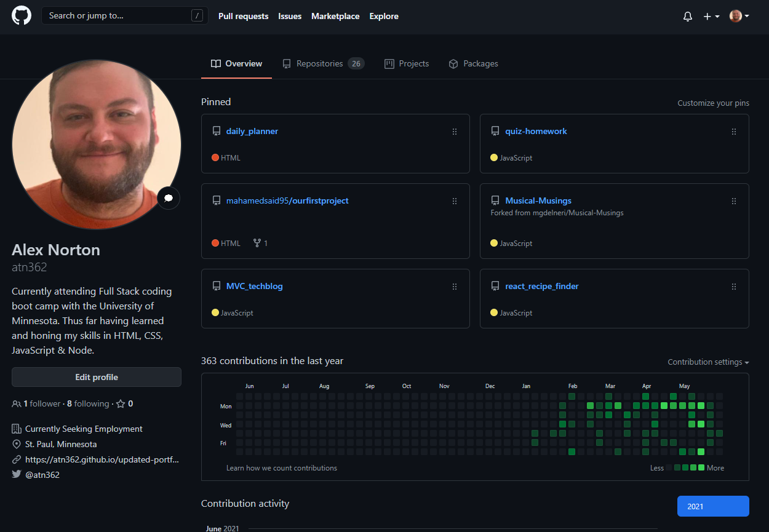Click the 363 contributions in the last year heading

point(273,361)
